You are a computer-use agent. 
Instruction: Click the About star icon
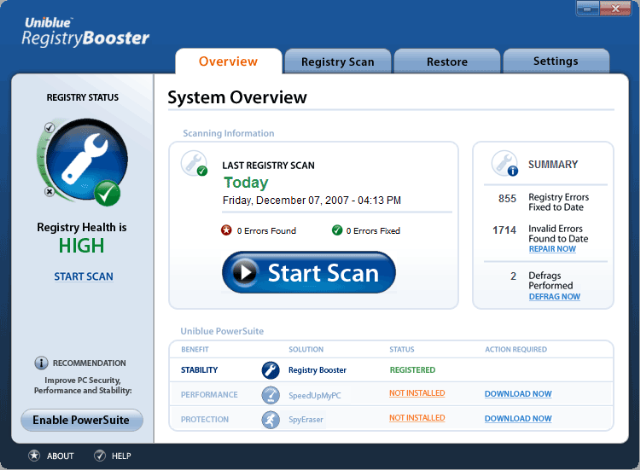pos(34,455)
